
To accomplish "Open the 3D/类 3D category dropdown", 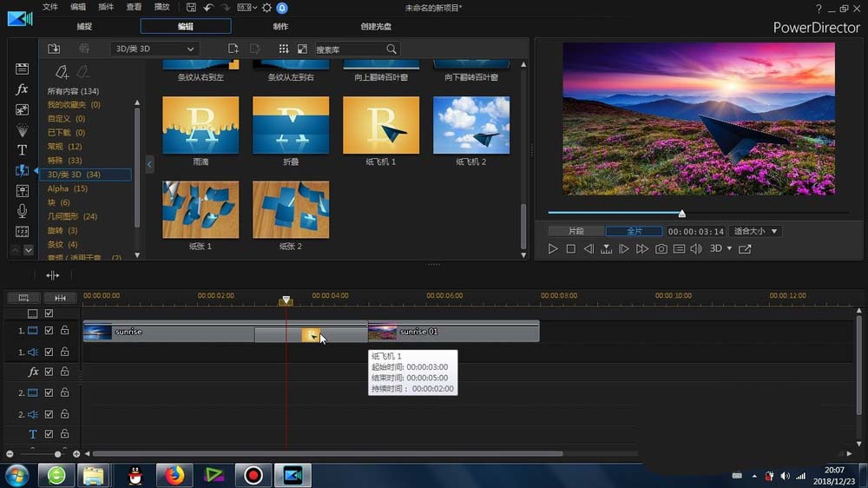I will coord(155,49).
